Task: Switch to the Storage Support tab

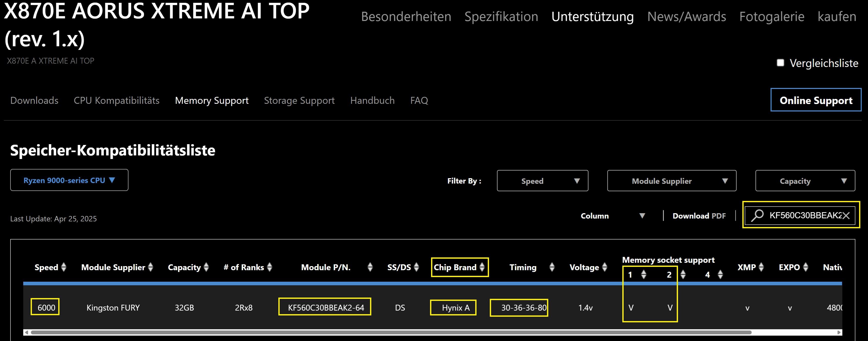Action: (299, 100)
